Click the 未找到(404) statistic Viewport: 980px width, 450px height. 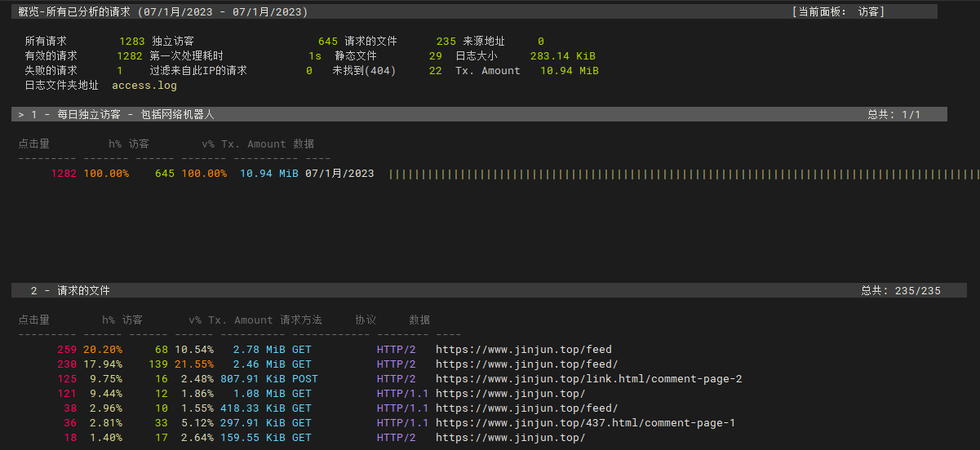364,71
